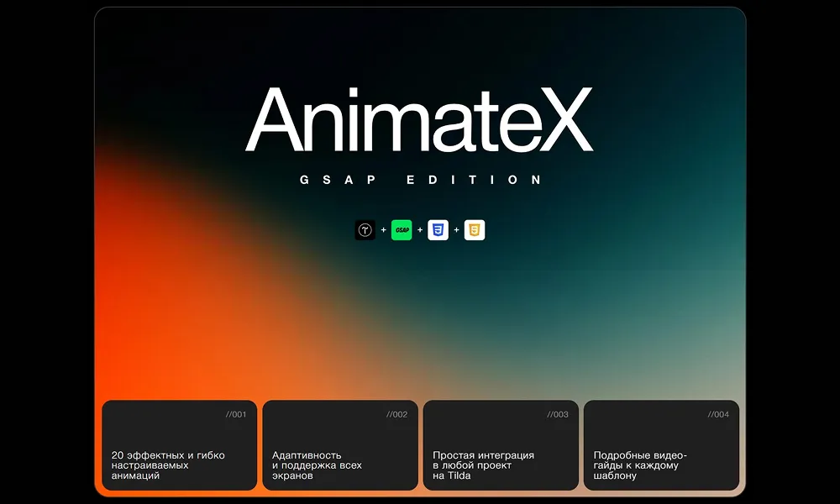Click the blue CSS3 shield icon
This screenshot has height=504, width=840.
click(438, 230)
